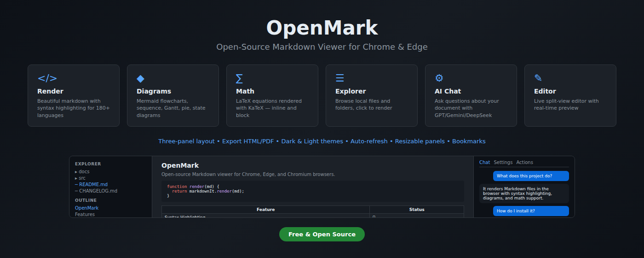This screenshot has width=644, height=258.
Task: Select the Render feature card title
Action: tap(50, 91)
